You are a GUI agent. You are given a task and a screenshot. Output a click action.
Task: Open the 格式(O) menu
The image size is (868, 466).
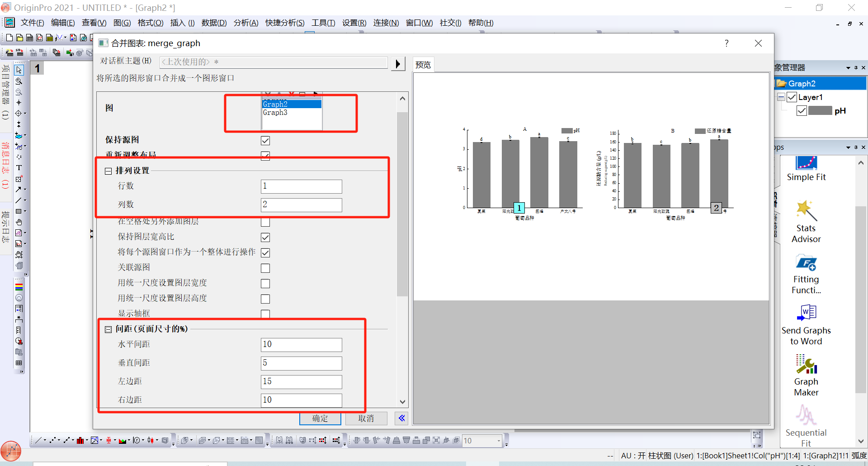[x=150, y=23]
